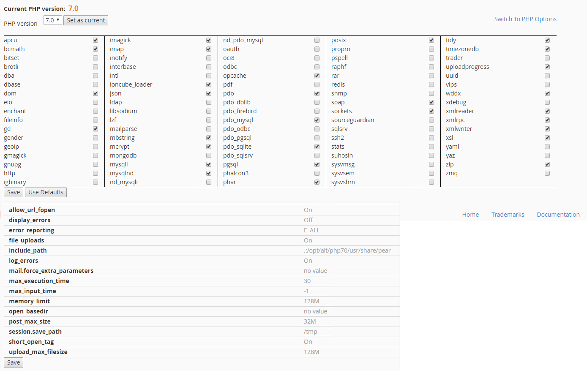This screenshot has width=587, height=392.
Task: Disable the phar extension checkbox
Action: click(x=317, y=182)
